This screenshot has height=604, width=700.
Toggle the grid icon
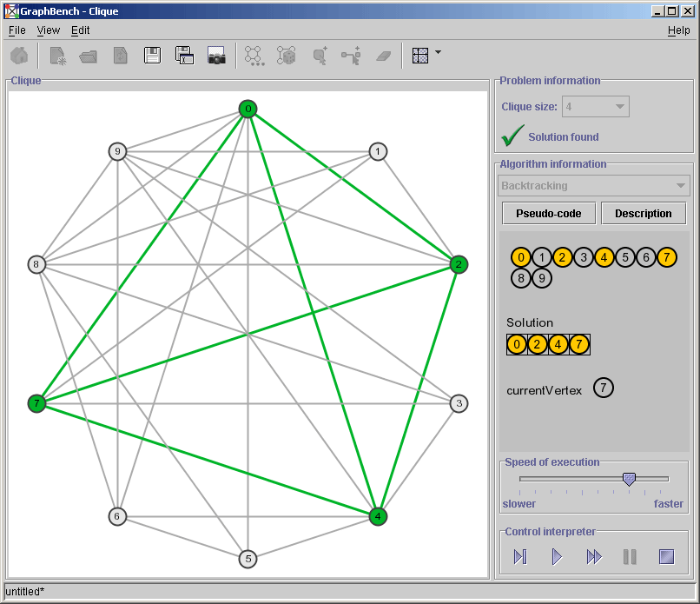420,56
